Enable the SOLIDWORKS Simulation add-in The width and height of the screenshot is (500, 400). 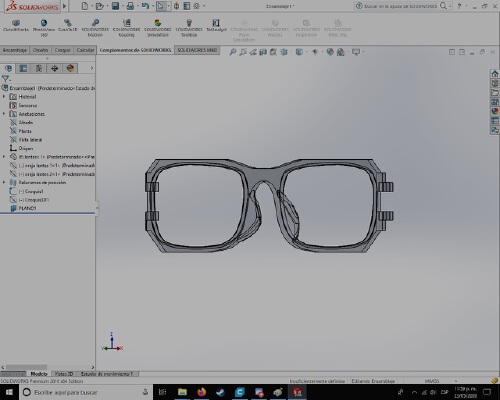[158, 28]
